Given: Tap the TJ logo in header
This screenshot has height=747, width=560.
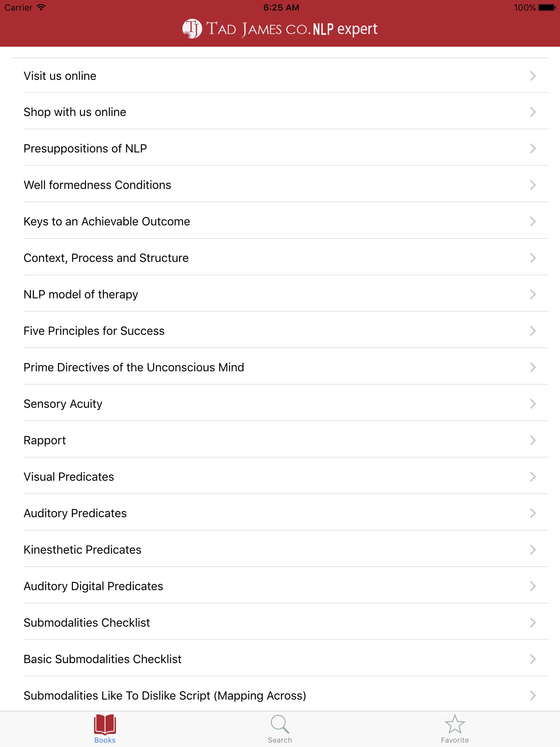Looking at the screenshot, I should tap(192, 29).
